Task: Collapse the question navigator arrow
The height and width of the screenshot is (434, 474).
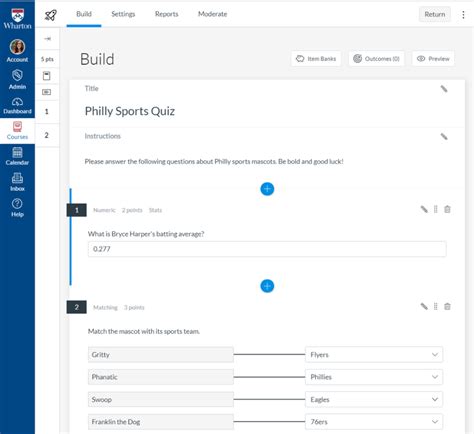Action: 47,39
